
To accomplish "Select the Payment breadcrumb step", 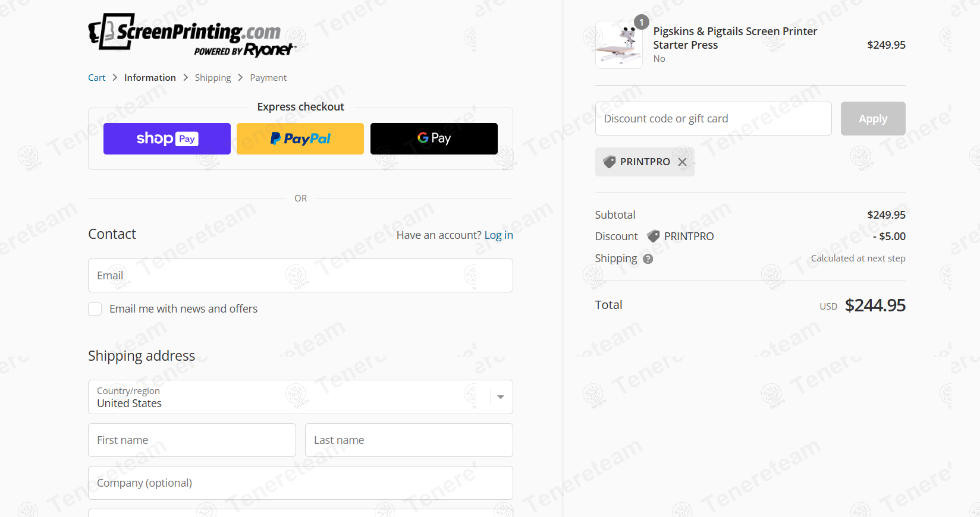I will pos(268,78).
